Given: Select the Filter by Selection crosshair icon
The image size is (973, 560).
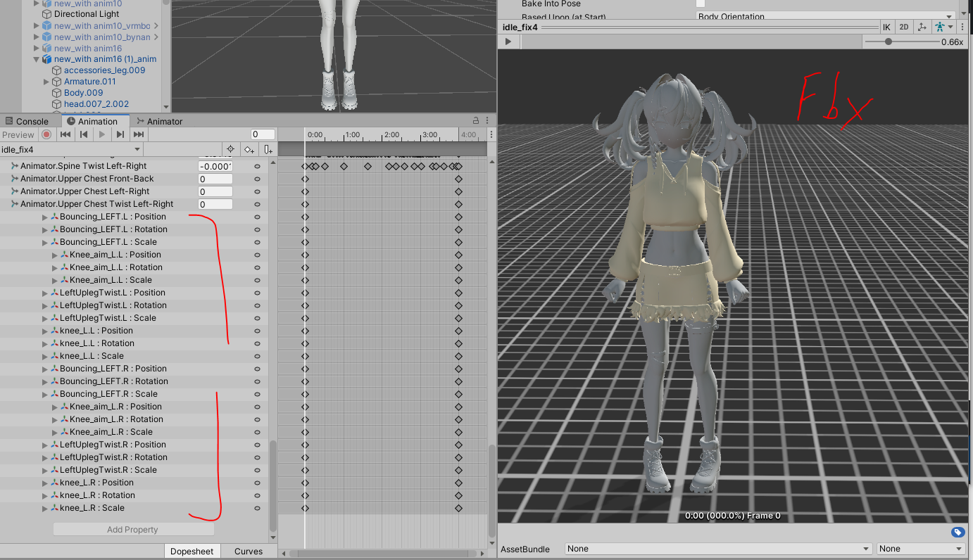Looking at the screenshot, I should pos(230,149).
